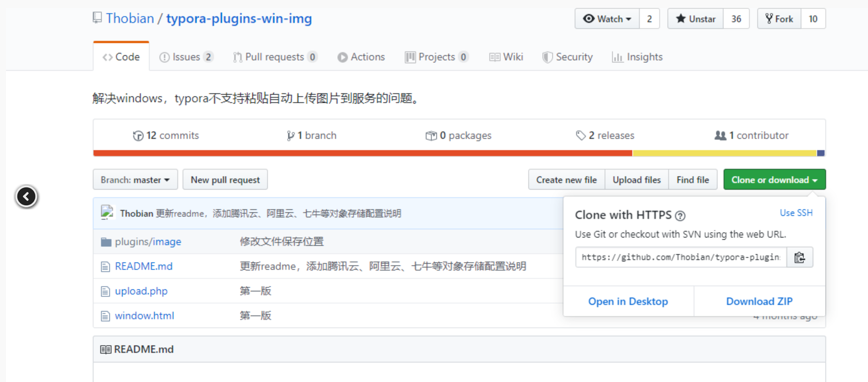Toggle the Clone or download dropdown

point(774,180)
